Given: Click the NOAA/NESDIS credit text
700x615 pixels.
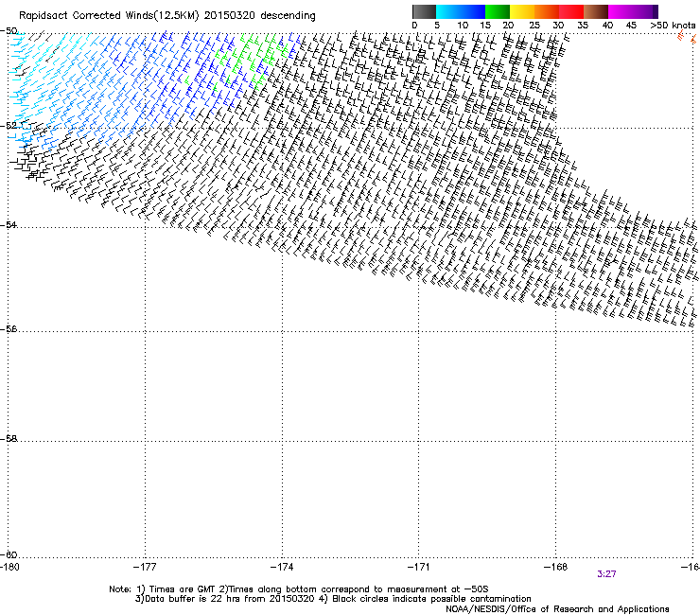Looking at the screenshot, I should 557,609.
